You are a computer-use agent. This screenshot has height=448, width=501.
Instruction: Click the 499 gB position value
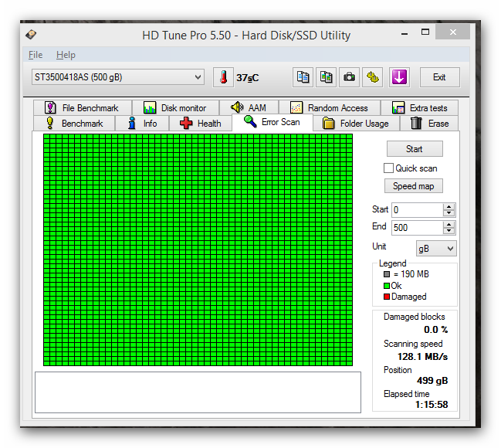pyautogui.click(x=432, y=381)
